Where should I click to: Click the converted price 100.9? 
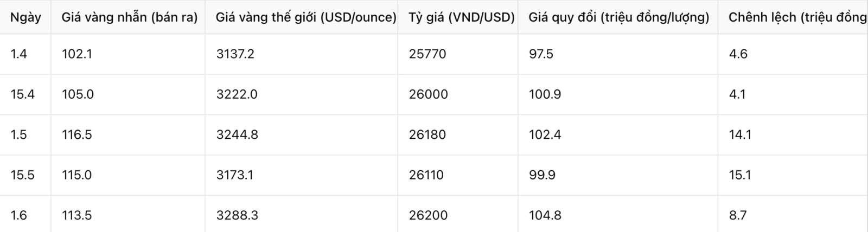545,94
